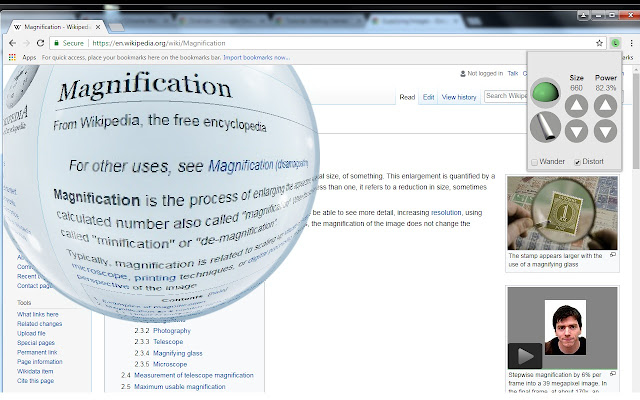Enlarge the stamp image caption icon
Viewport: 640px width, 400px height.
(613, 255)
